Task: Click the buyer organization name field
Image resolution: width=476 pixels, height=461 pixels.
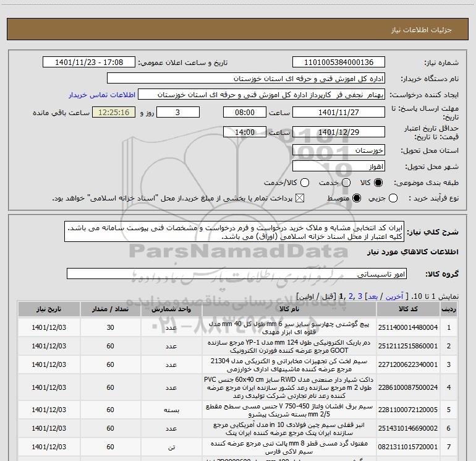Action: (246, 79)
